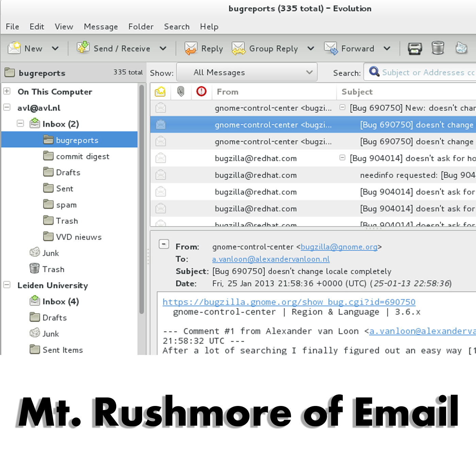This screenshot has height=476, width=476.
Task: Open the Message menu
Action: [101, 27]
